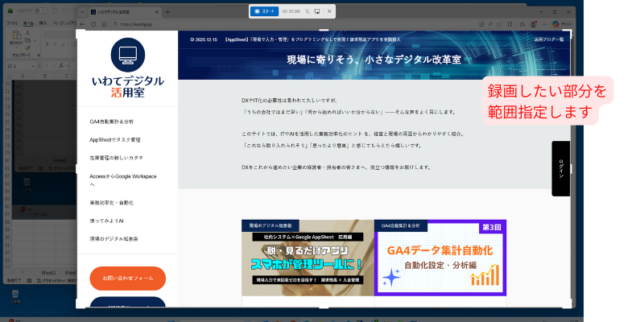Expand the Excel name box dropdown
Image resolution: width=644 pixels, height=322 pixels.
(33, 66)
